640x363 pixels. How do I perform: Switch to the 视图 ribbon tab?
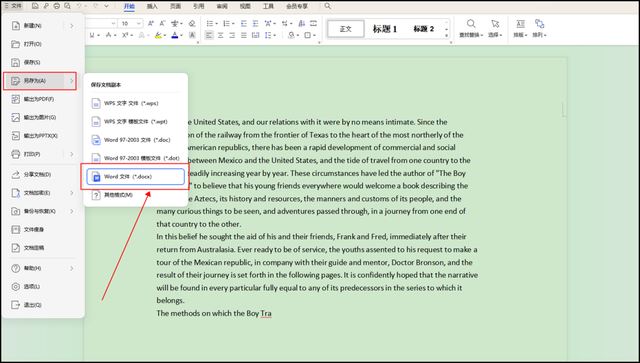point(245,6)
